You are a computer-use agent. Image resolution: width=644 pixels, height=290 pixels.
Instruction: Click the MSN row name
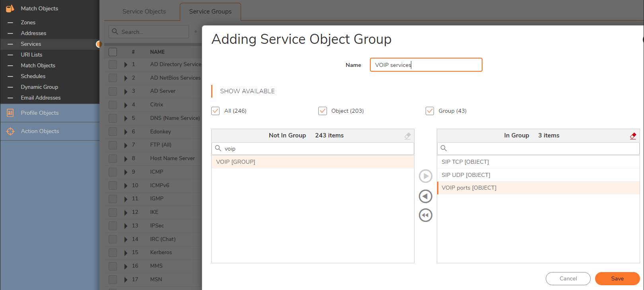[156, 279]
